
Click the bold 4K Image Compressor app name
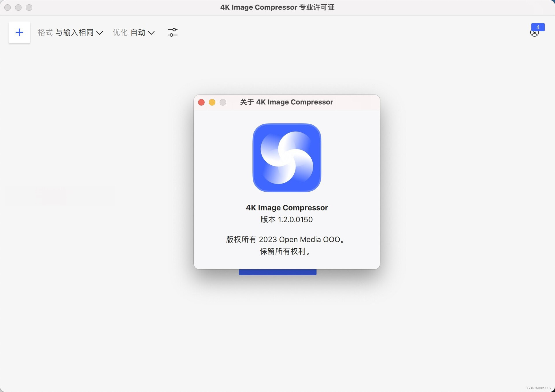tap(287, 208)
